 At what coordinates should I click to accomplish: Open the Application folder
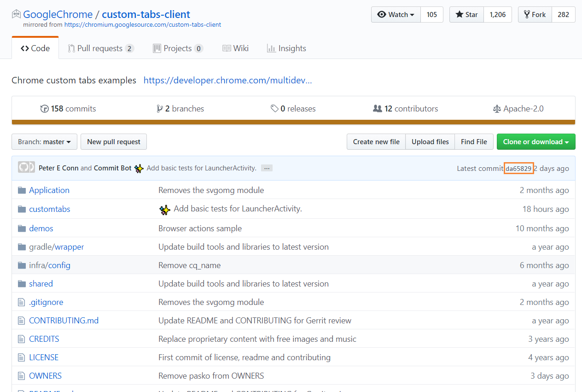point(49,190)
